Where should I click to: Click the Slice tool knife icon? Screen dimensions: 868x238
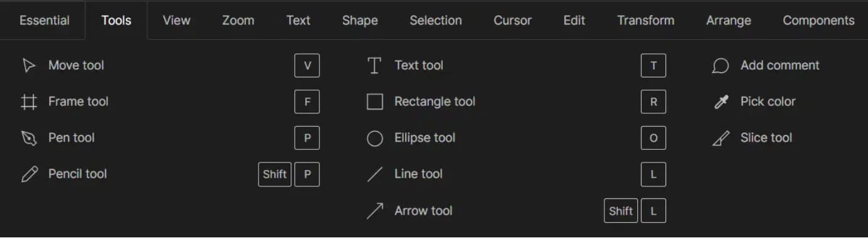coord(721,139)
